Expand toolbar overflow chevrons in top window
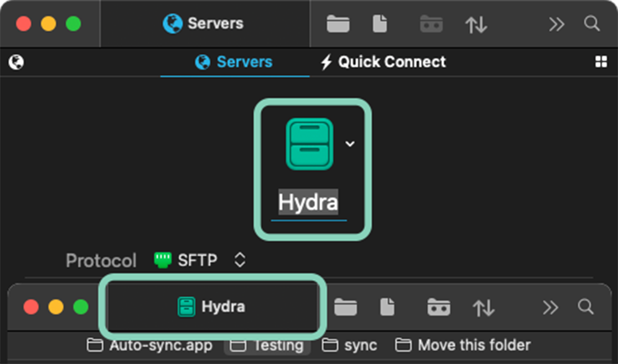 pos(556,24)
